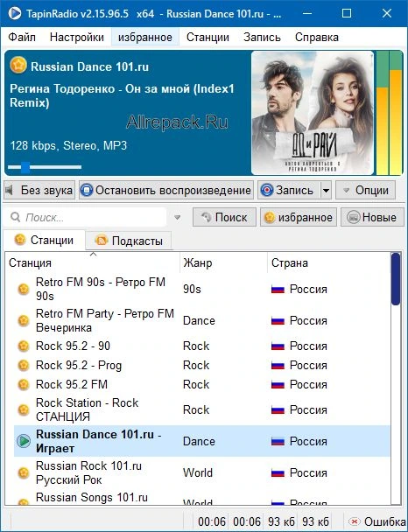Click the song title Регина Тодоренко - Он за мной
Viewport: 408px width, 532px height.
pos(122,95)
